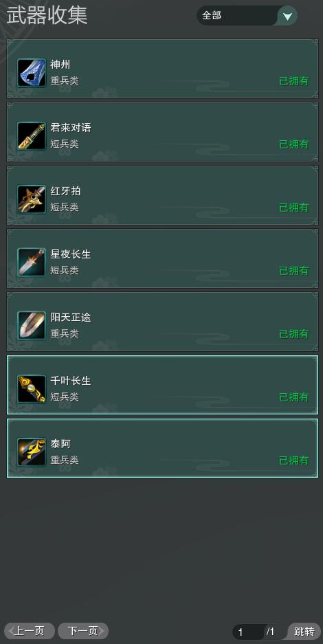323x644 pixels.
Task: Open the 红牙拍 weapon icon
Action: click(x=32, y=199)
